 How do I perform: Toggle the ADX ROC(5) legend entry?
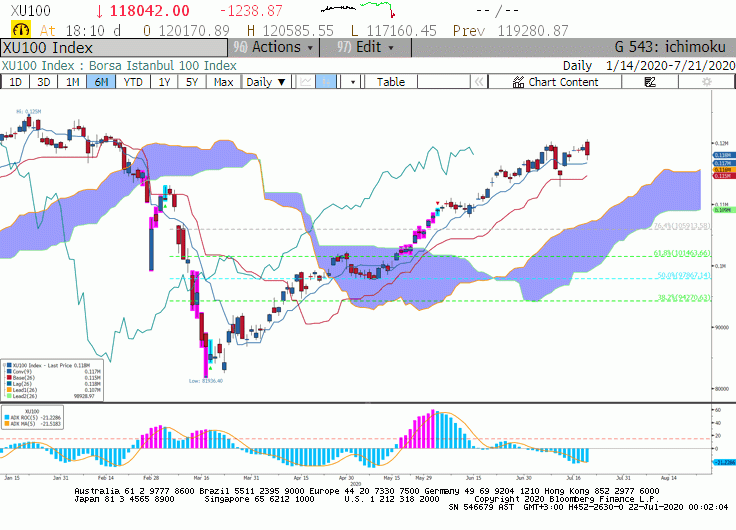tap(33, 417)
